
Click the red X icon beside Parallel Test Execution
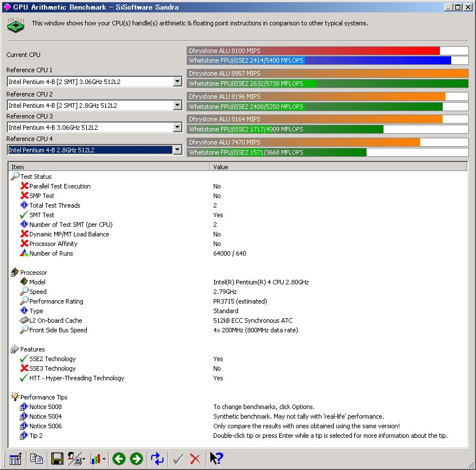pos(24,186)
